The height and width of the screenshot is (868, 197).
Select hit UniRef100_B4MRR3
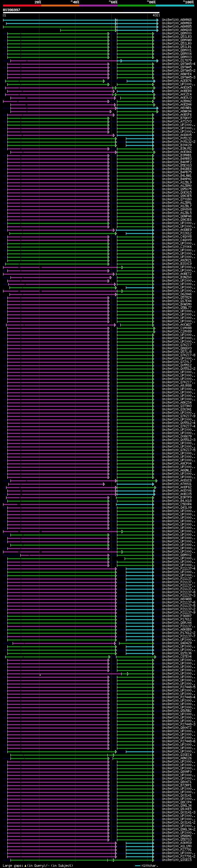pos(177,159)
